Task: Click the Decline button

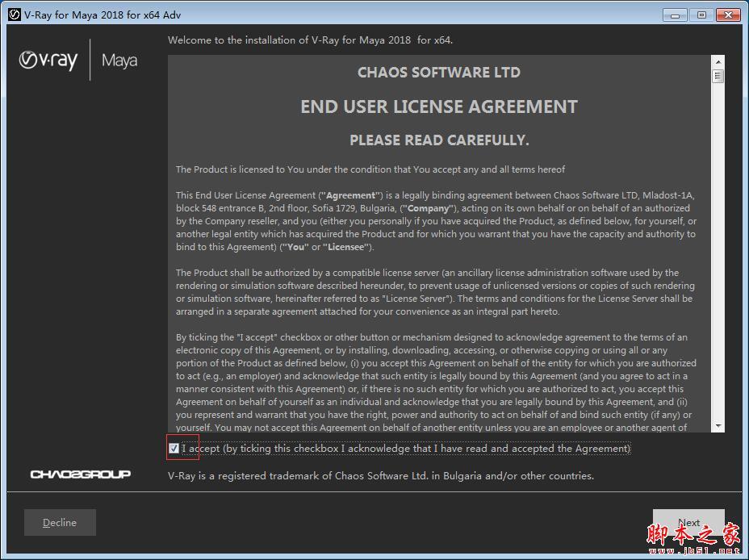Action: (60, 522)
